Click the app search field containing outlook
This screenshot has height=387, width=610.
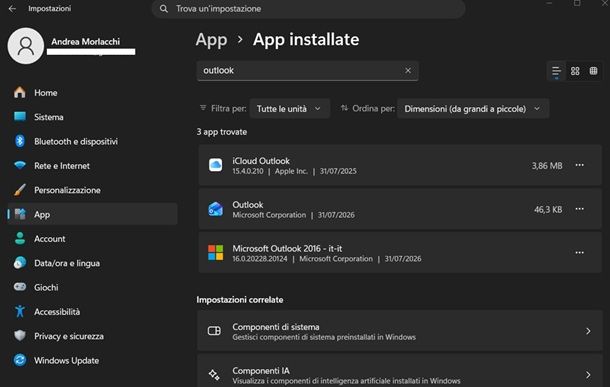(x=307, y=71)
